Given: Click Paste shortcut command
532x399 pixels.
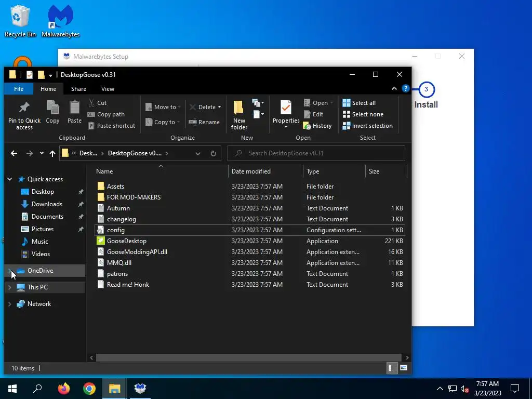Looking at the screenshot, I should tap(112, 126).
